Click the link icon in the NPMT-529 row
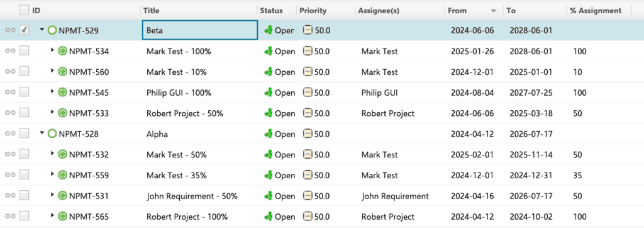Viewport: 644px width, 228px height. pos(10,30)
